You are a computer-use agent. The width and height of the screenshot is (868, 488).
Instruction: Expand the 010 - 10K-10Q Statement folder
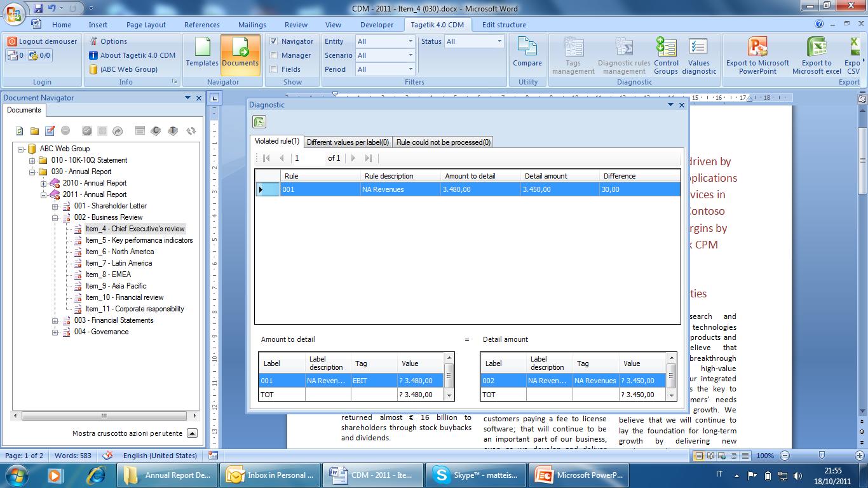click(32, 160)
